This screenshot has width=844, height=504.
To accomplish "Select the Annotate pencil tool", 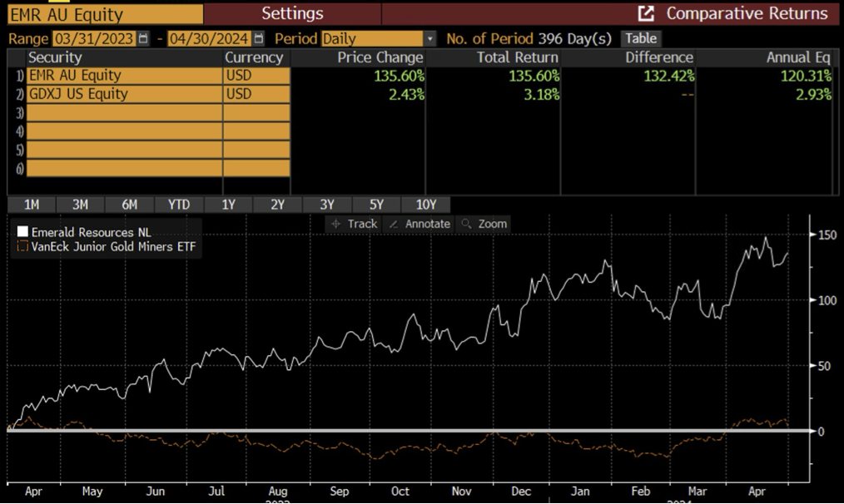I will tap(420, 224).
